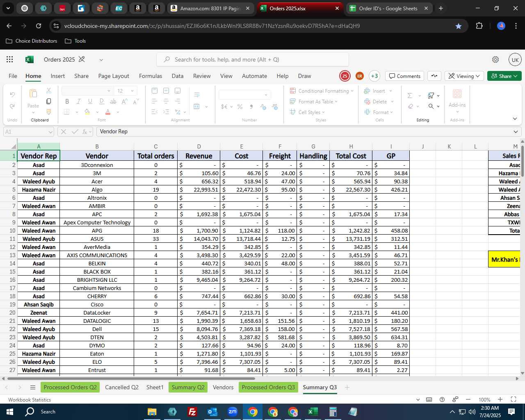Toggle Underline formatting
The width and height of the screenshot is (525, 420).
(90, 101)
